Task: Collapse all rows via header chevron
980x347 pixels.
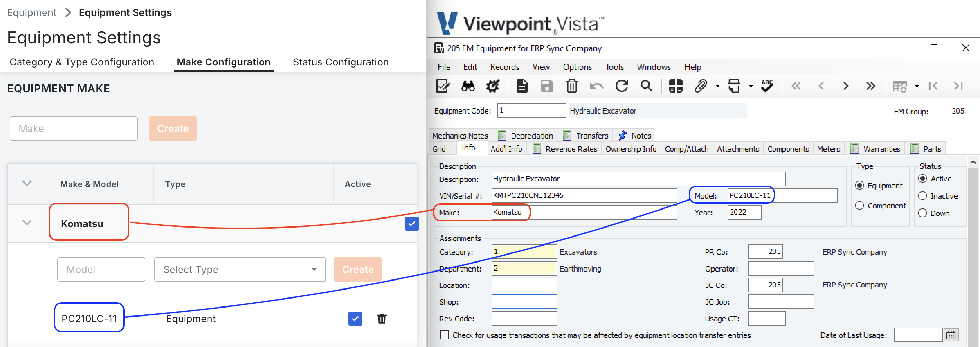Action: 27,184
